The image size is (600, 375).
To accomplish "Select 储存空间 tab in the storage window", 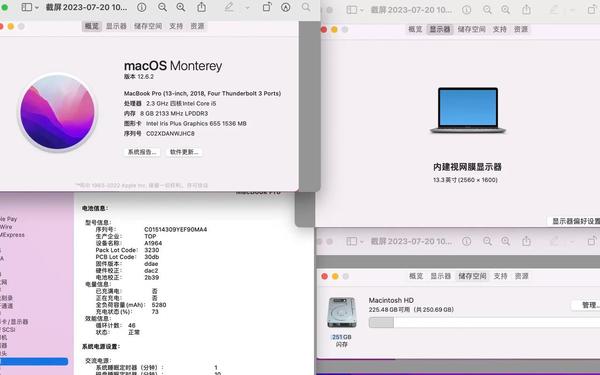I will [472, 276].
